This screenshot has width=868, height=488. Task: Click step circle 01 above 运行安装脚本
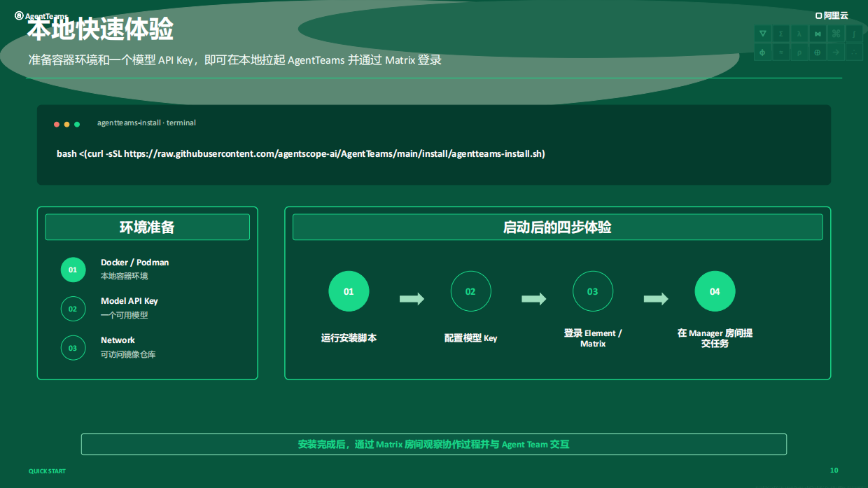(349, 291)
